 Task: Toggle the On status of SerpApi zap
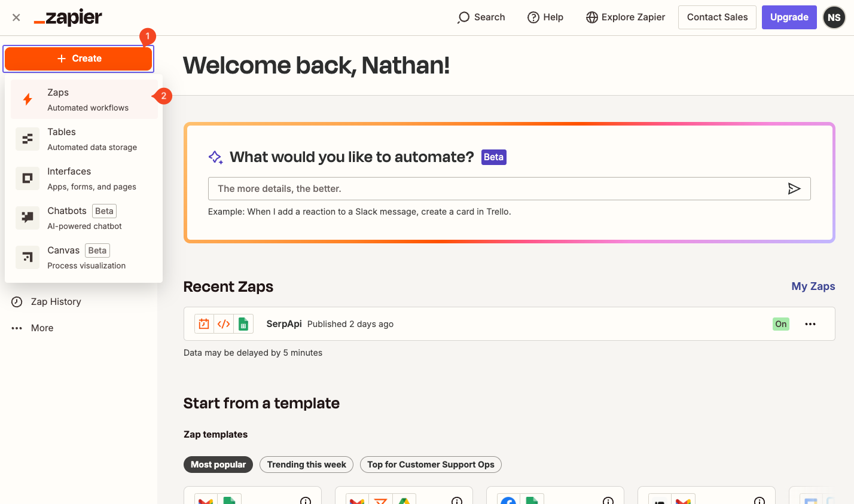[x=781, y=324]
